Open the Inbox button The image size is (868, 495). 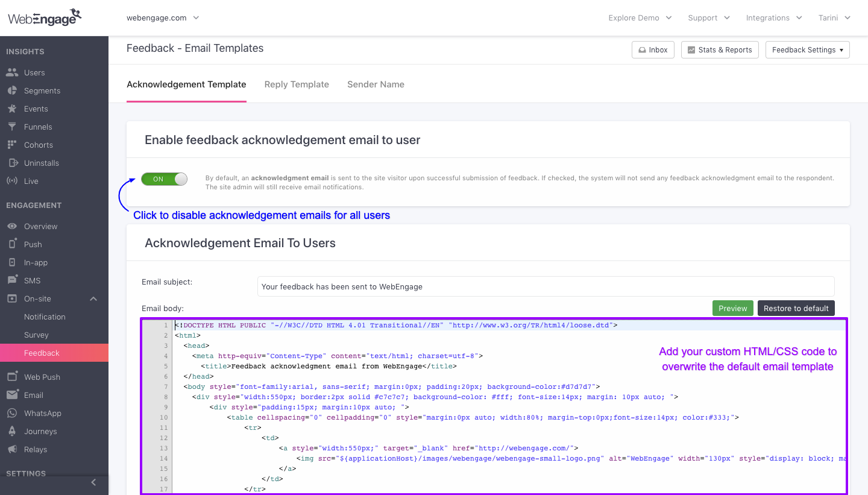(x=653, y=49)
